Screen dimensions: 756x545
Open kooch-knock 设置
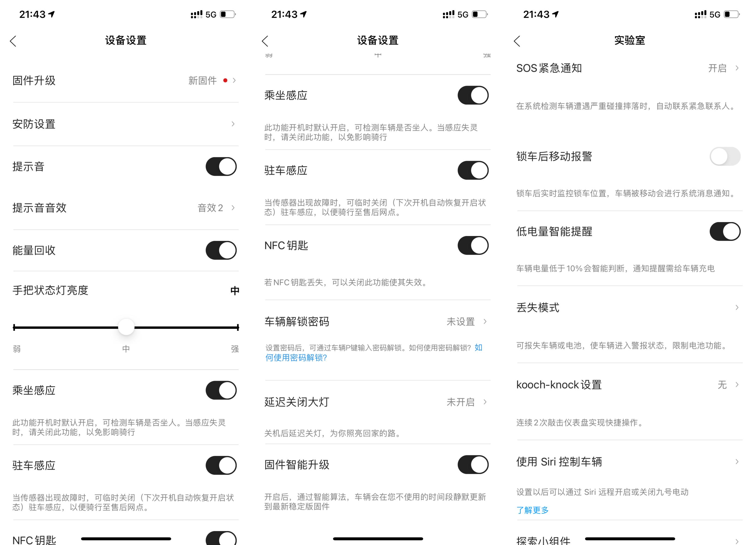[630, 385]
